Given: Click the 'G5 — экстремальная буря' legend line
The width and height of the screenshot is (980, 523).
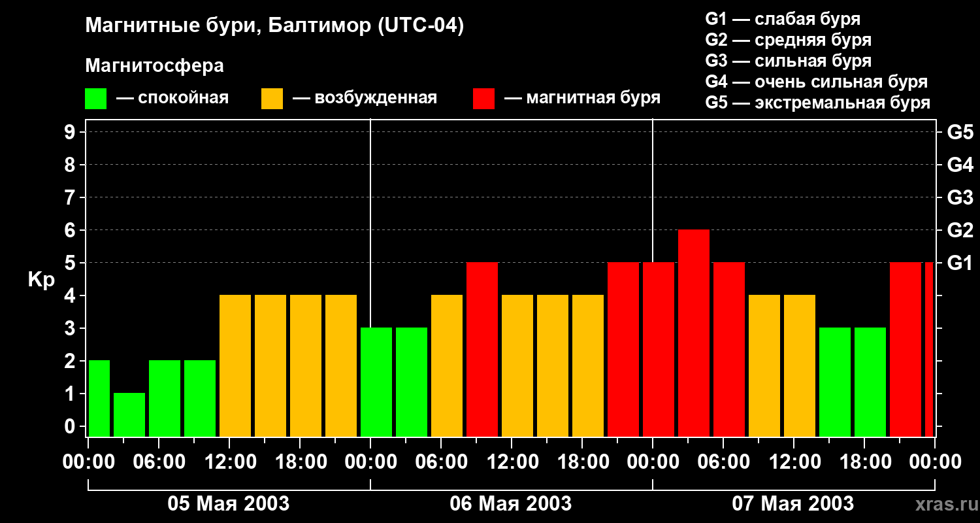Looking at the screenshot, I should click(x=817, y=103).
